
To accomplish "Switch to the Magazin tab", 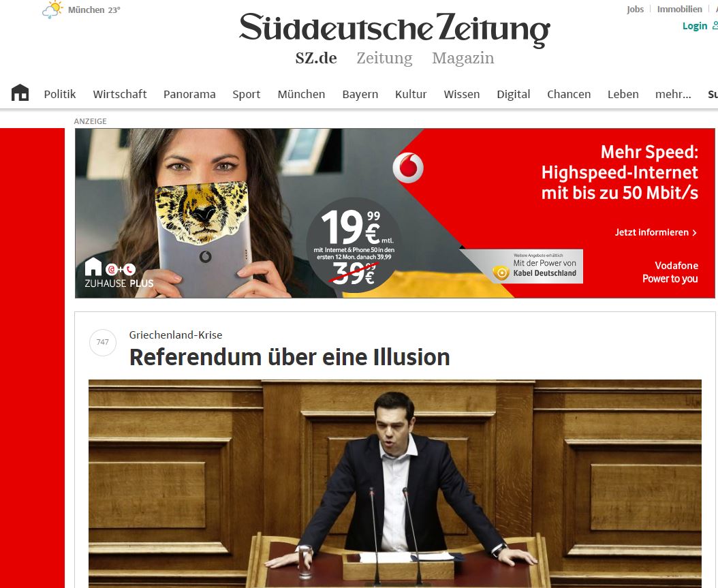I will (463, 58).
